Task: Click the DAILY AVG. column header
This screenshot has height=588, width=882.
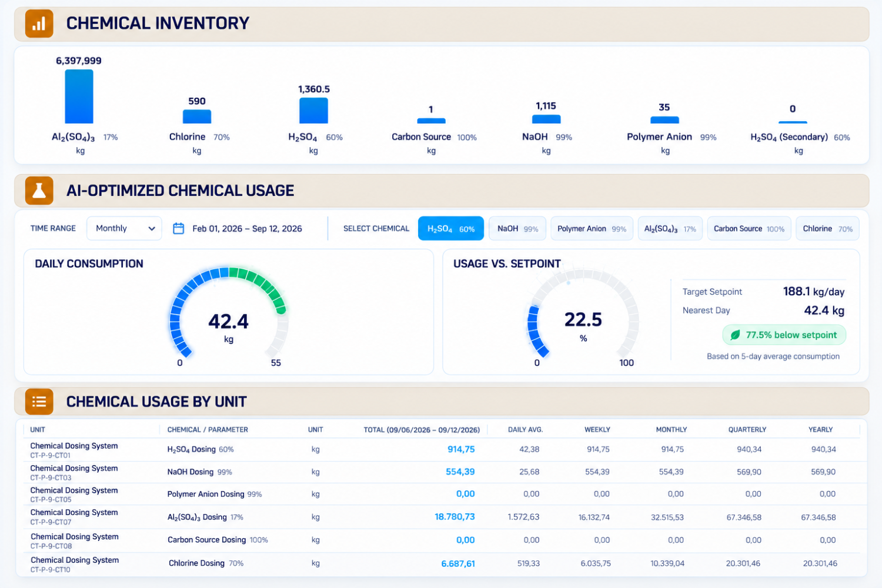Action: click(526, 430)
